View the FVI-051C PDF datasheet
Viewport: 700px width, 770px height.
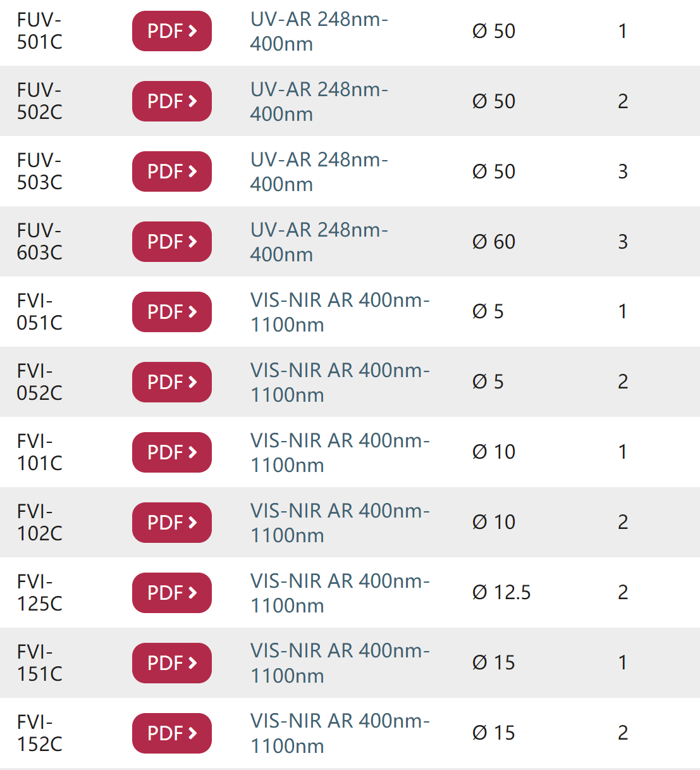point(172,312)
